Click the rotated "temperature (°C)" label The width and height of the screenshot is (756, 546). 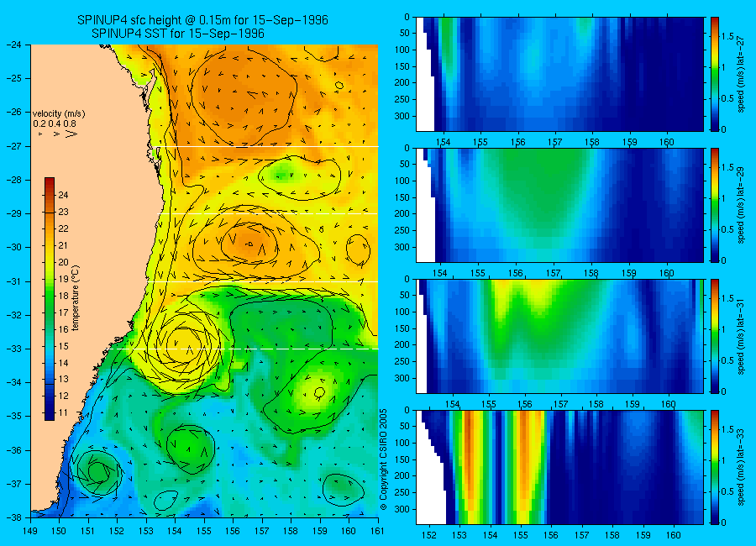76,298
